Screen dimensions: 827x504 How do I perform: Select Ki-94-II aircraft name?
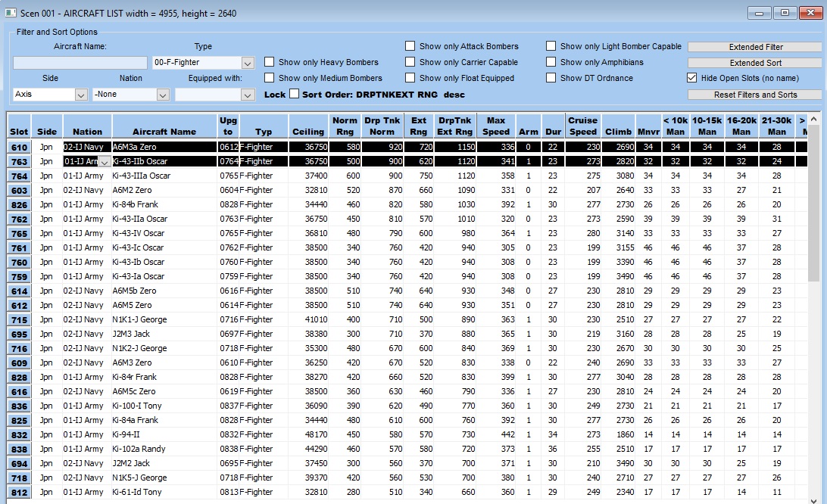(126, 434)
